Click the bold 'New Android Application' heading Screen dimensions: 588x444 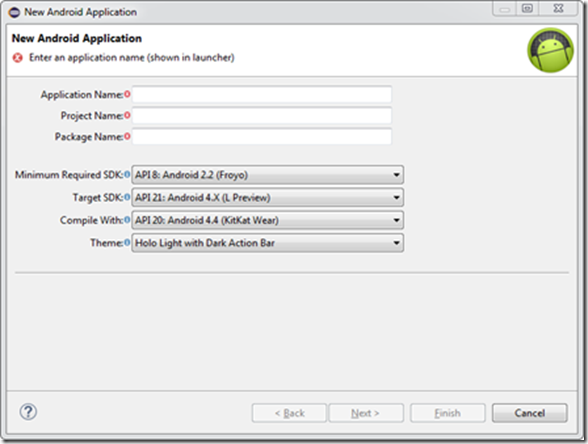coord(77,38)
